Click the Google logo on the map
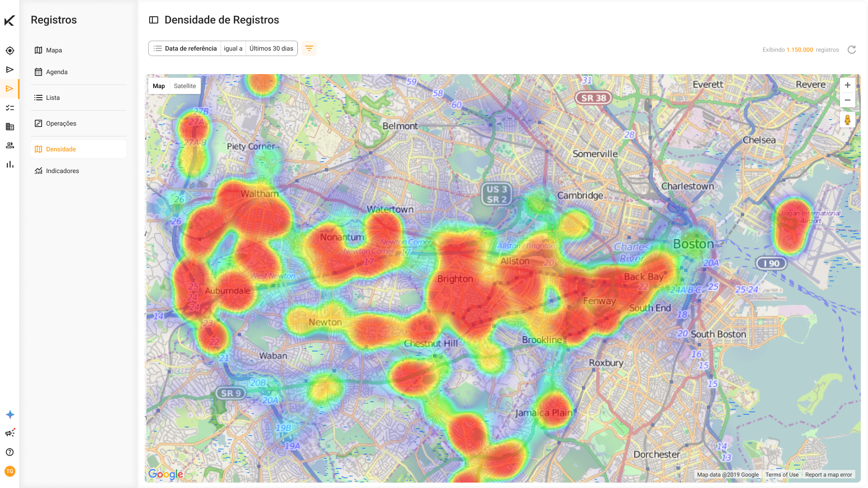The image size is (868, 488). pyautogui.click(x=165, y=474)
